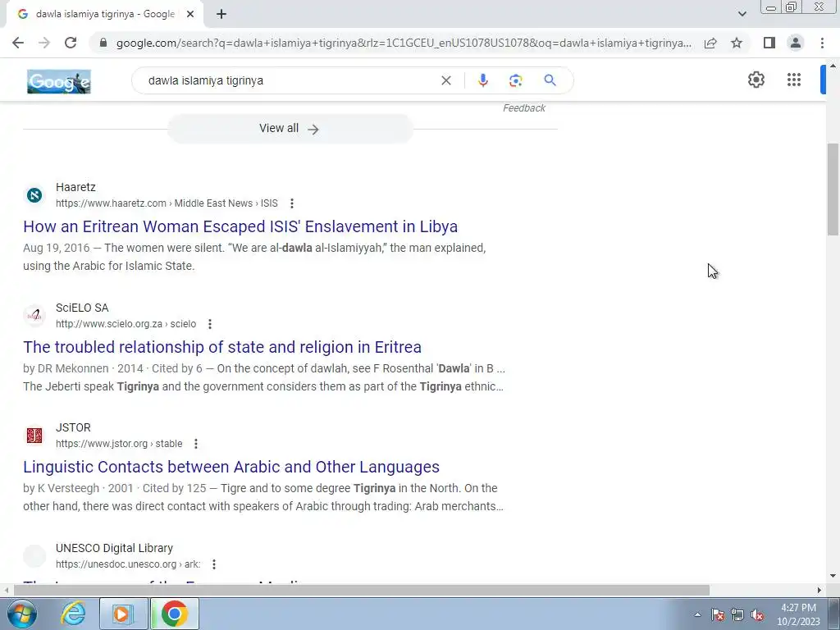840x630 pixels.
Task: Click into the Google search field
Action: (x=290, y=80)
